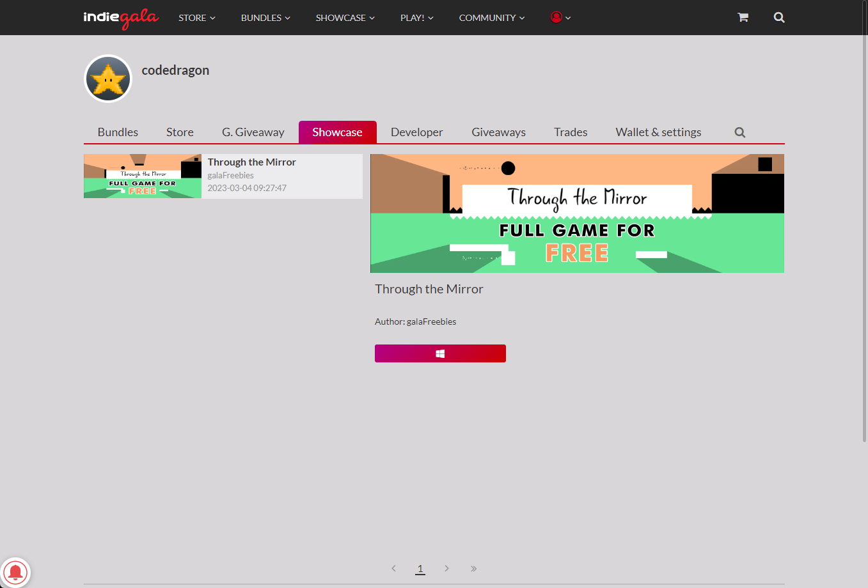The width and height of the screenshot is (868, 588).
Task: Click the codedragon star avatar
Action: tap(108, 79)
